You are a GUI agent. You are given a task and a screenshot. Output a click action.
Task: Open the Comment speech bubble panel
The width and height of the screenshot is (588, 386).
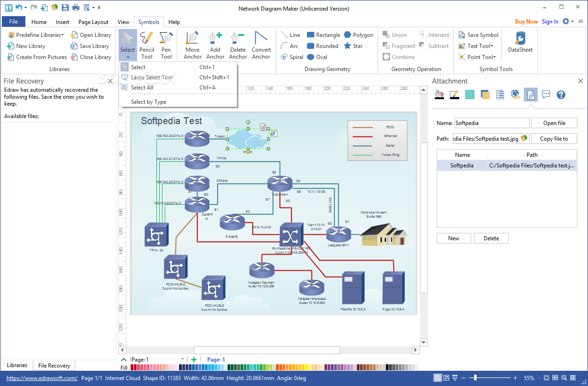546,95
